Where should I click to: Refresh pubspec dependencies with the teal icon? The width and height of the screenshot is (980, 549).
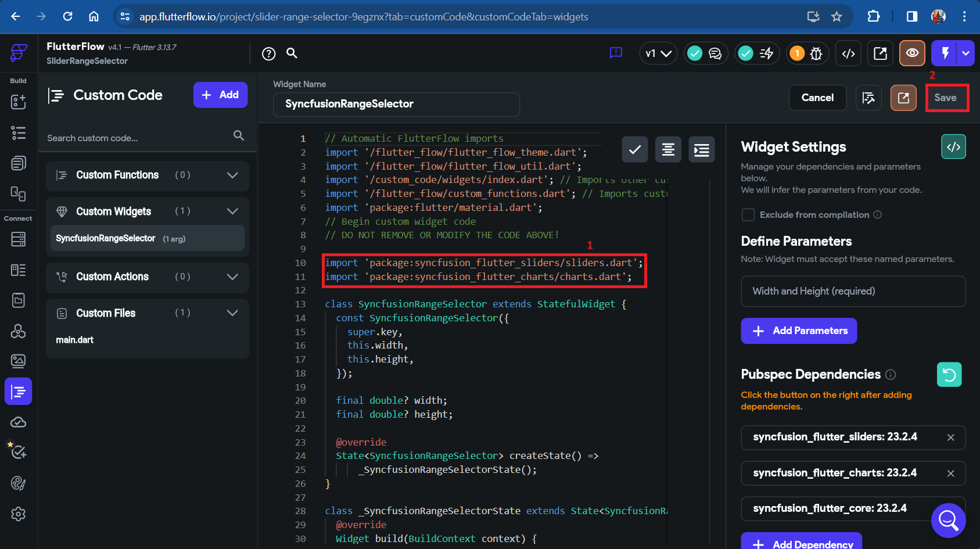point(949,375)
